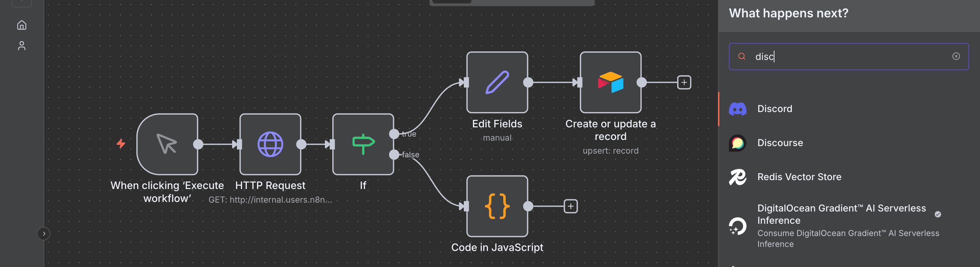The width and height of the screenshot is (980, 267).
Task: Click the true output connector of If node
Action: coord(394,134)
